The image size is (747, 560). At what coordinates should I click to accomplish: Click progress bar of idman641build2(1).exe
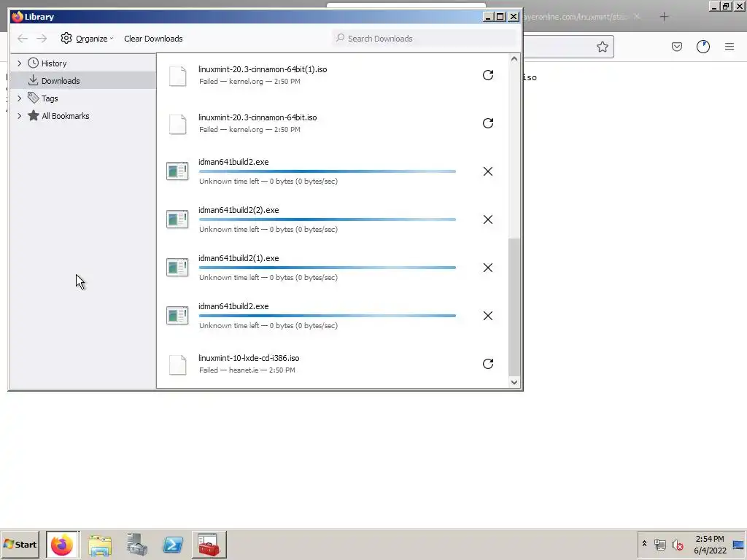click(x=328, y=268)
